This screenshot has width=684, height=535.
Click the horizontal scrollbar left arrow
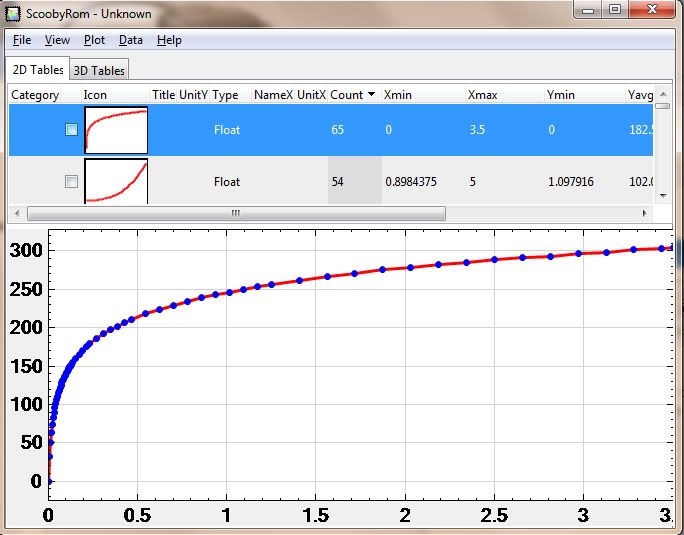[x=17, y=213]
